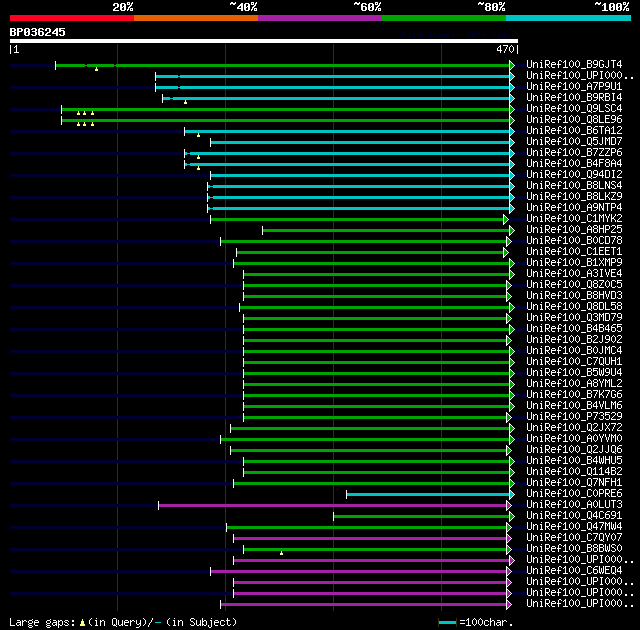Click the UniRef100_A0LUT3 label

point(574,505)
